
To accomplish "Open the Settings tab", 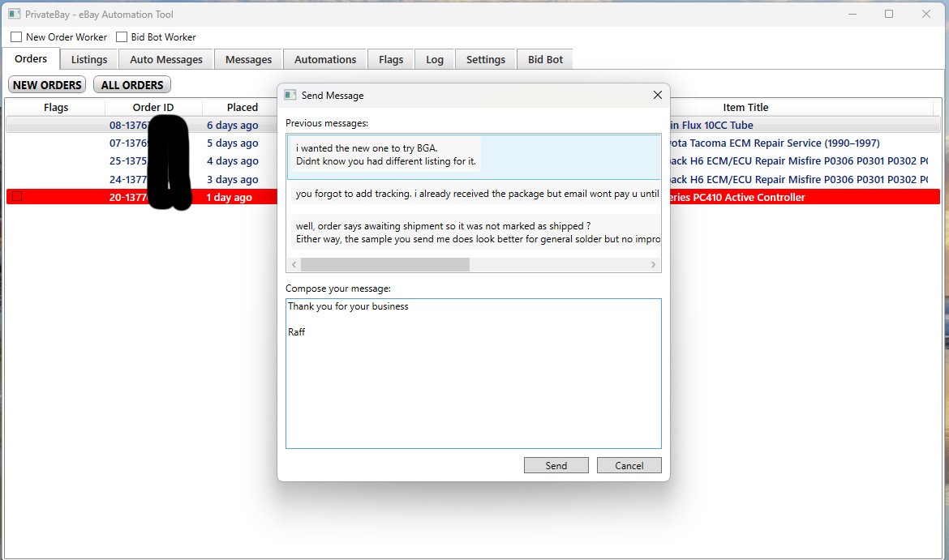I will pyautogui.click(x=485, y=58).
